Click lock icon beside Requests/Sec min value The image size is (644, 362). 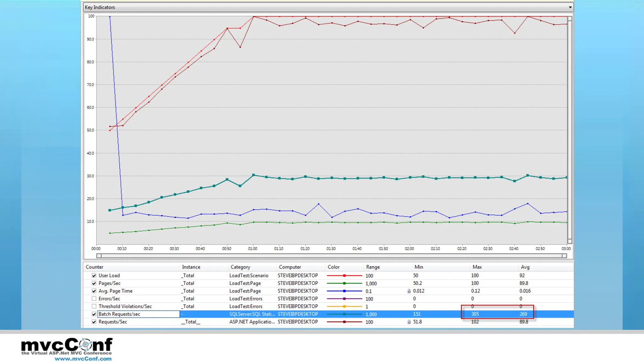click(x=409, y=322)
